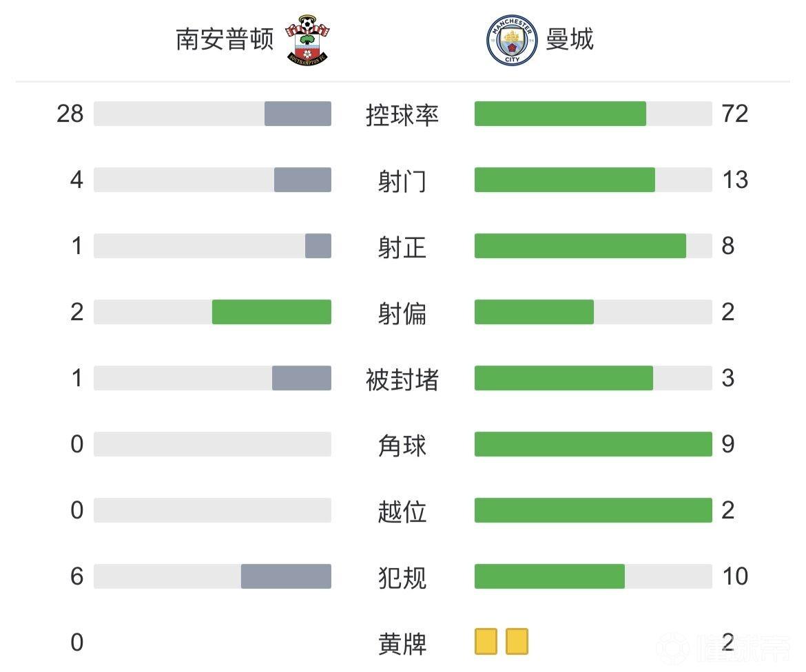Click Manchester City's 射门 count of 13
This screenshot has height=672, width=806.
(735, 180)
